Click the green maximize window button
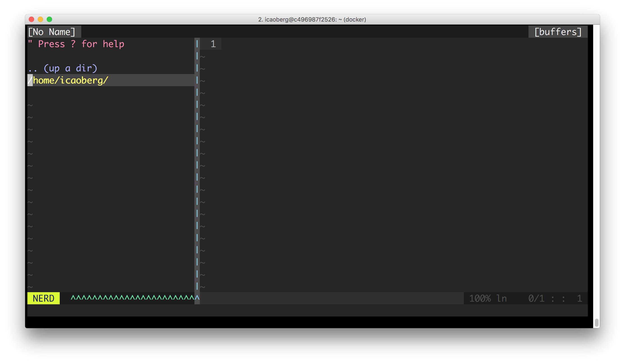Viewport: 625px width, 364px height. point(49,19)
